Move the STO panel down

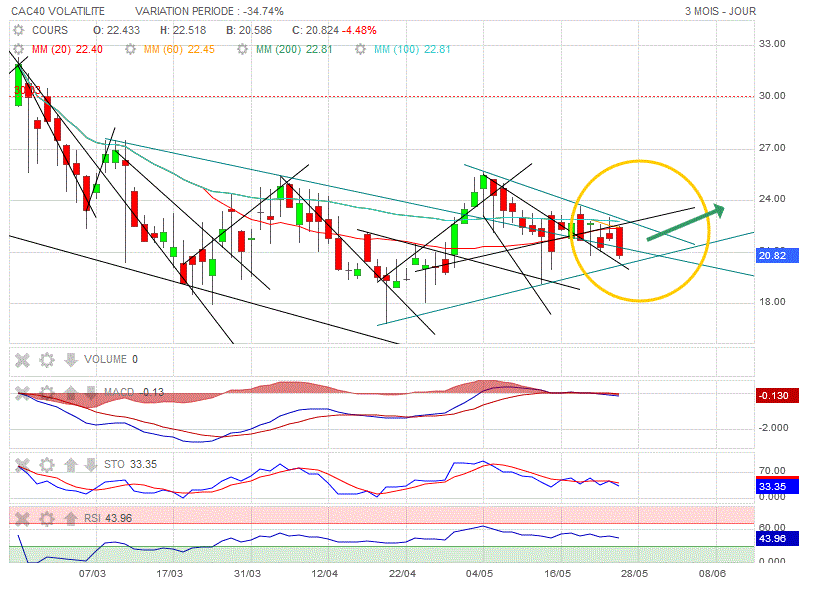(x=91, y=464)
